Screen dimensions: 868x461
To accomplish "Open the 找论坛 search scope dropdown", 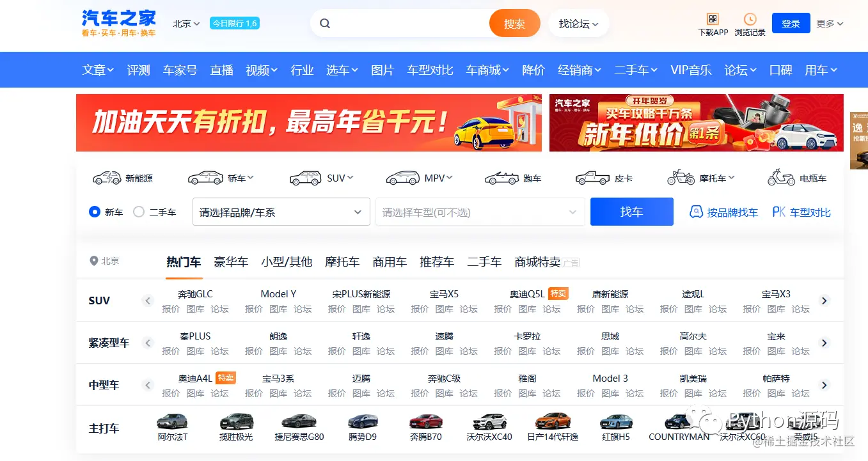I will click(x=578, y=24).
